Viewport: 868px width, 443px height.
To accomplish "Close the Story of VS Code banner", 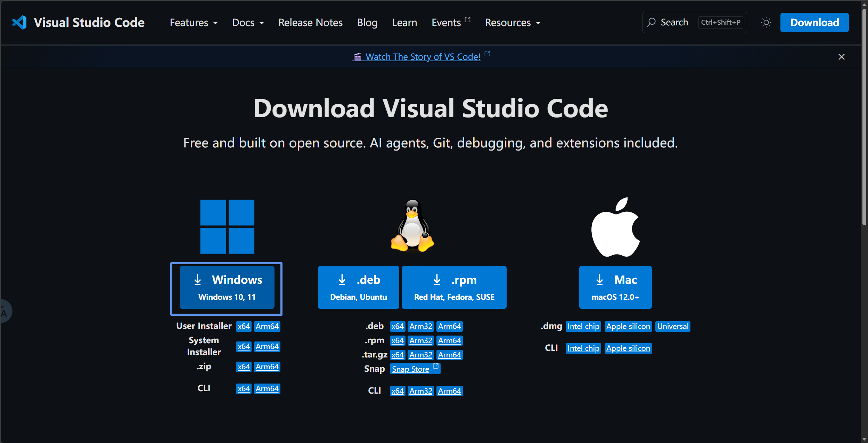I will click(x=841, y=57).
